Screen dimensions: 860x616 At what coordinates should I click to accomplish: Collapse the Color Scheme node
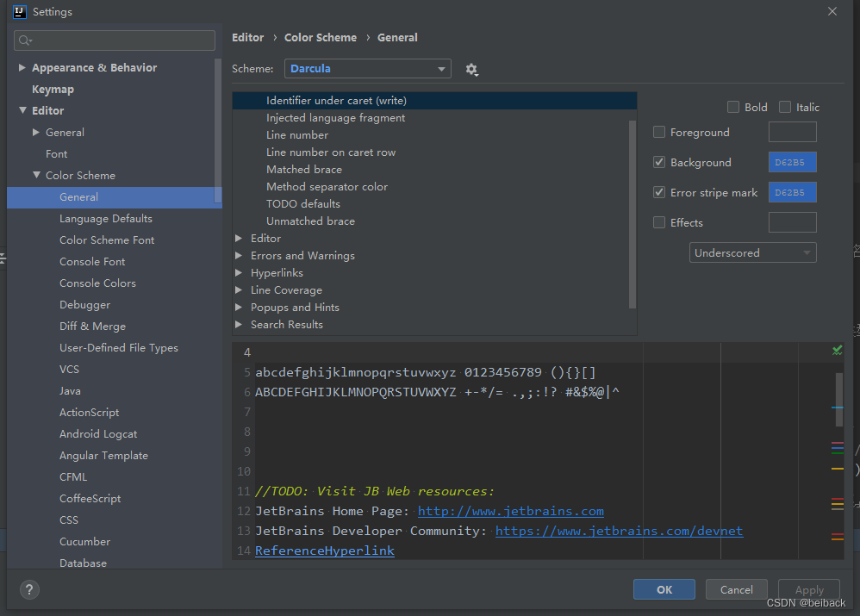[x=36, y=175]
